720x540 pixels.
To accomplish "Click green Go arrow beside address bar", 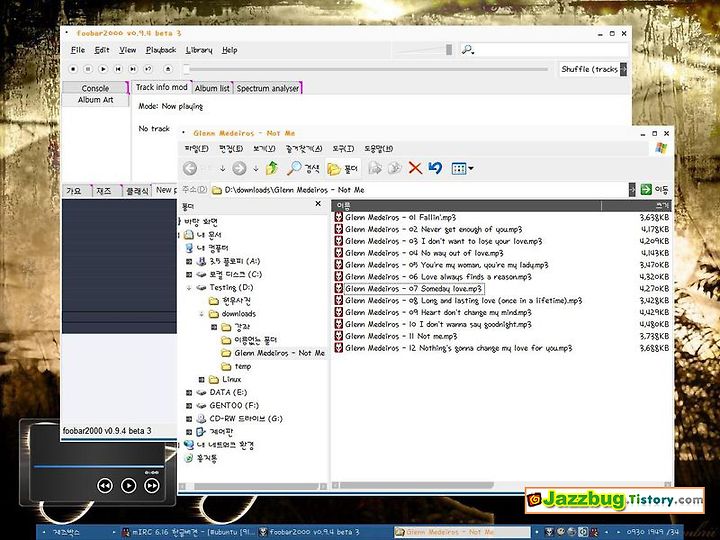I will [x=646, y=189].
